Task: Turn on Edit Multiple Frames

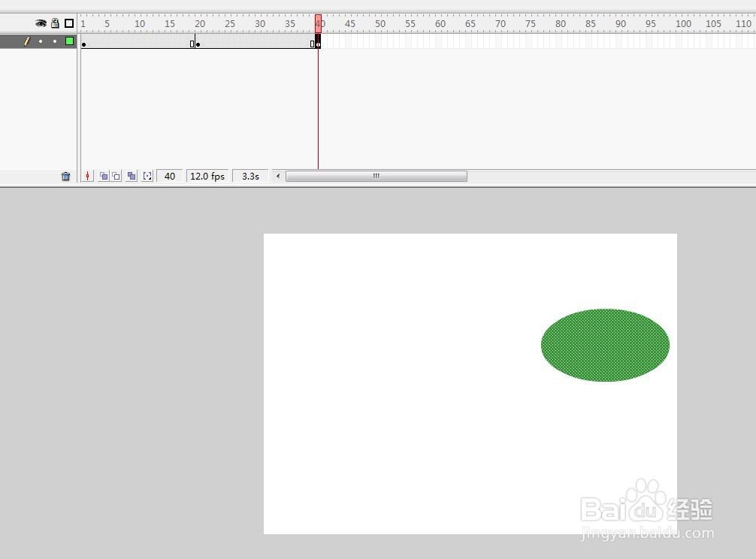Action: [132, 176]
